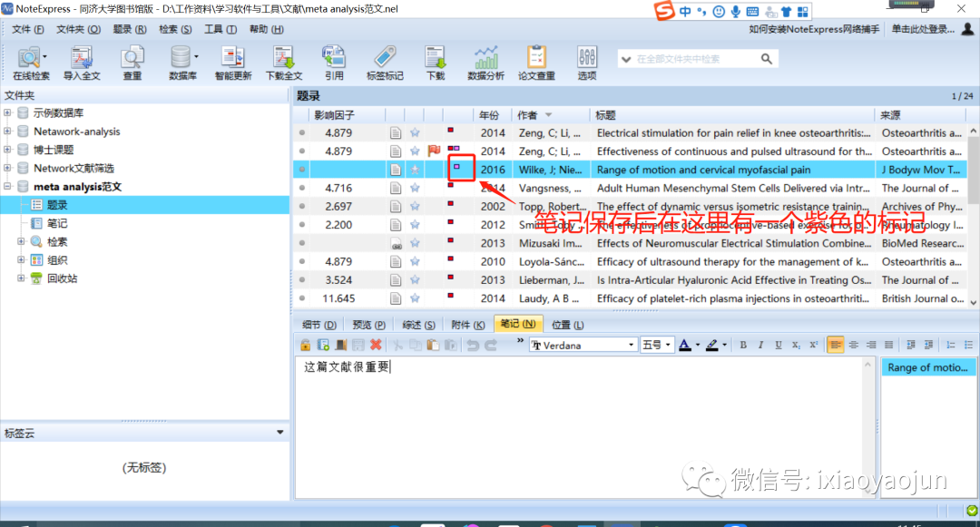Click the 单击此处登录 login link
Image resolution: width=980 pixels, height=527 pixels.
point(923,29)
